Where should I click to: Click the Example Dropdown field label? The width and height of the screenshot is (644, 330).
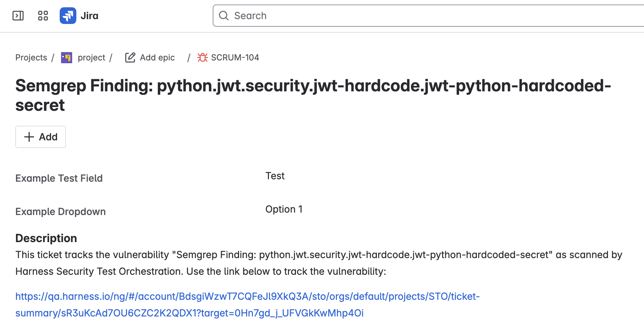(x=60, y=212)
